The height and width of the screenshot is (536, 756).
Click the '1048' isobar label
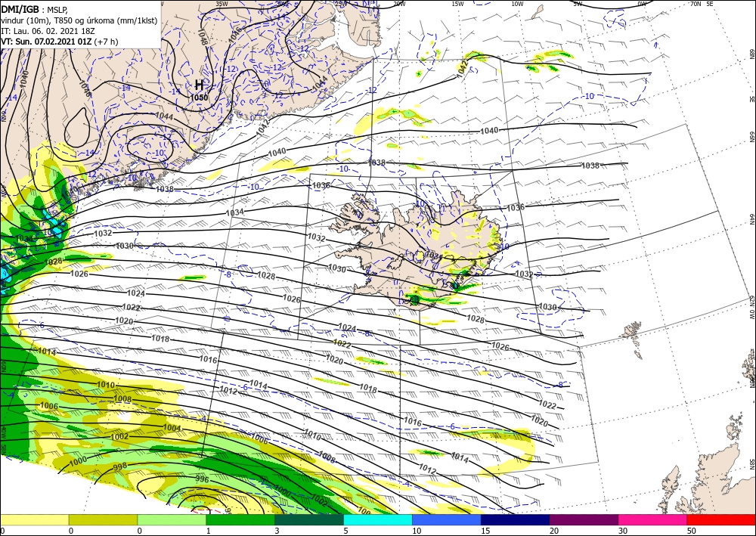(x=202, y=37)
